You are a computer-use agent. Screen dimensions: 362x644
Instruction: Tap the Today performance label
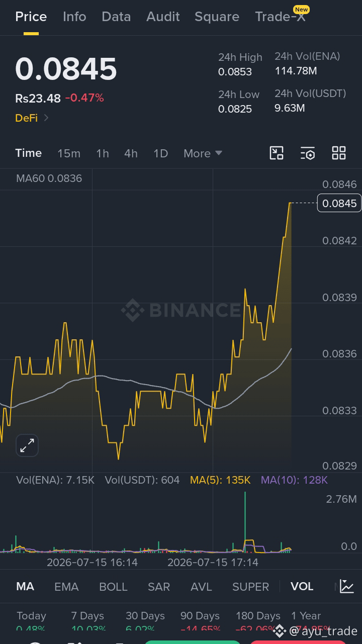pyautogui.click(x=31, y=616)
